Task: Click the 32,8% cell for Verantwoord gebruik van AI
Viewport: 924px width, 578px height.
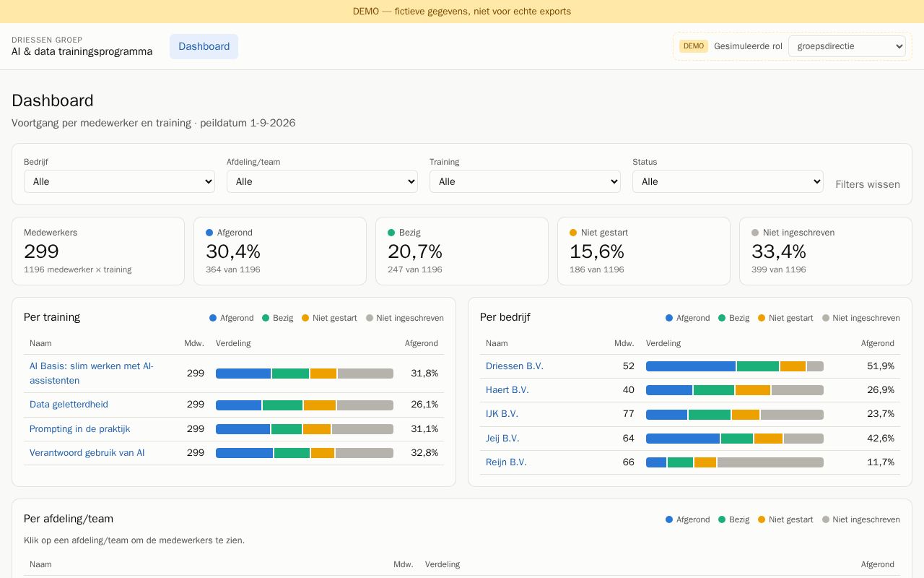Action: pos(424,453)
